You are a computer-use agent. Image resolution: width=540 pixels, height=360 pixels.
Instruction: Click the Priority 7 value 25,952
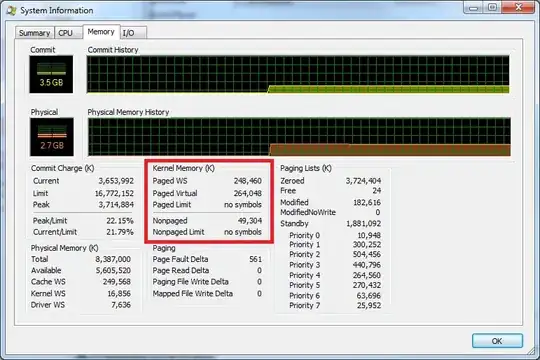tap(369, 306)
